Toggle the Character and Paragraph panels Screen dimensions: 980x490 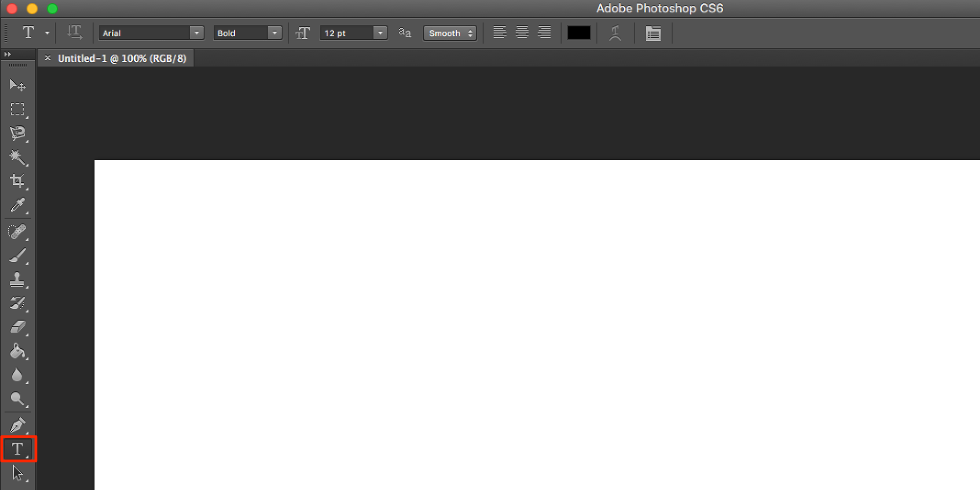pyautogui.click(x=653, y=32)
